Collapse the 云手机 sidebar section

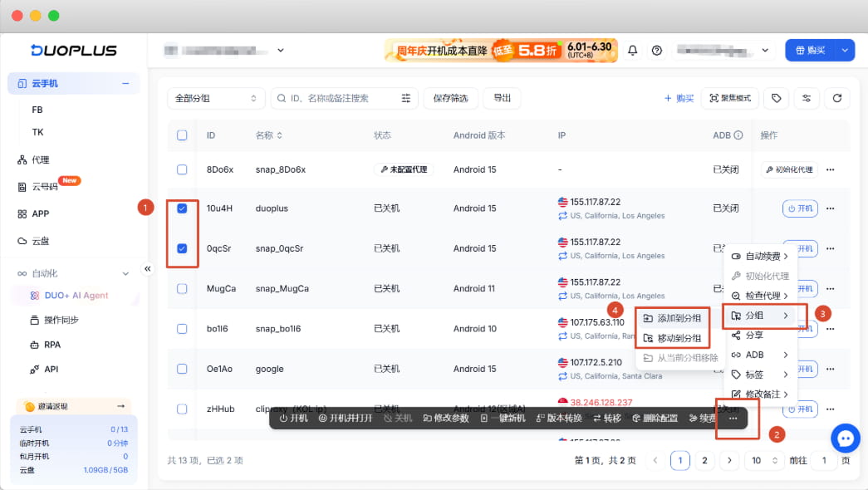pyautogui.click(x=125, y=84)
